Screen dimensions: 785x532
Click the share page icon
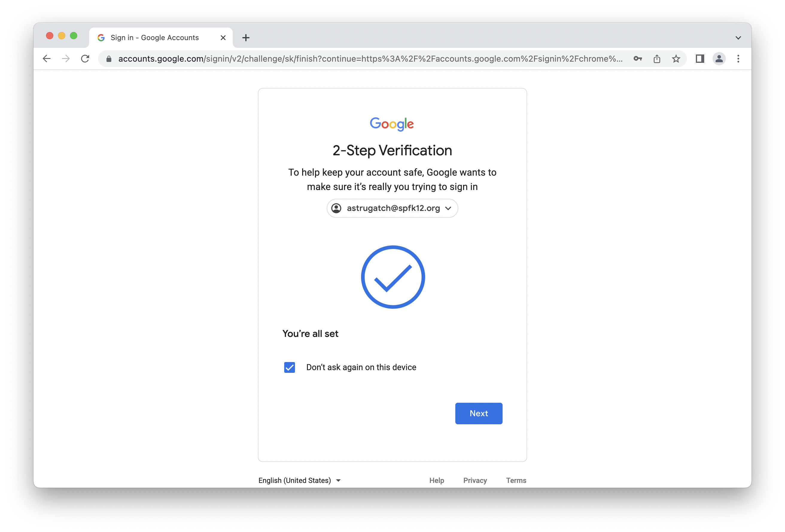pos(657,59)
